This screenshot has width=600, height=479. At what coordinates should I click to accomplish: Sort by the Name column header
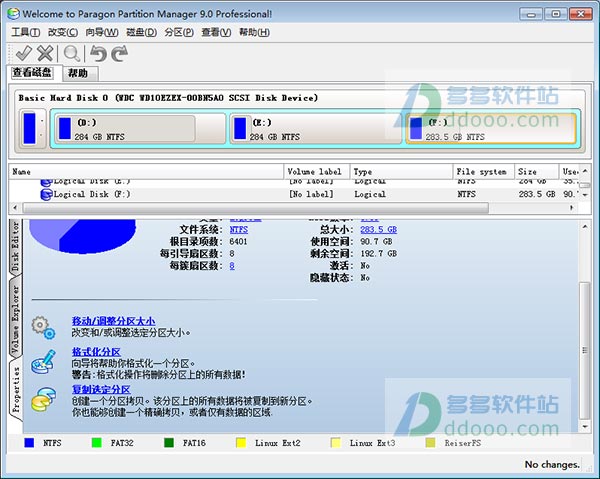(146, 171)
